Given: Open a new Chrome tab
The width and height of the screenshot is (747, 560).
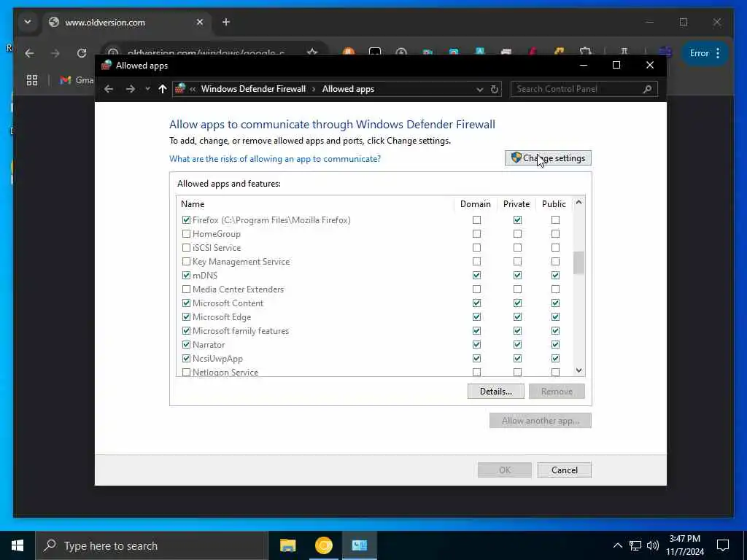Looking at the screenshot, I should [226, 22].
